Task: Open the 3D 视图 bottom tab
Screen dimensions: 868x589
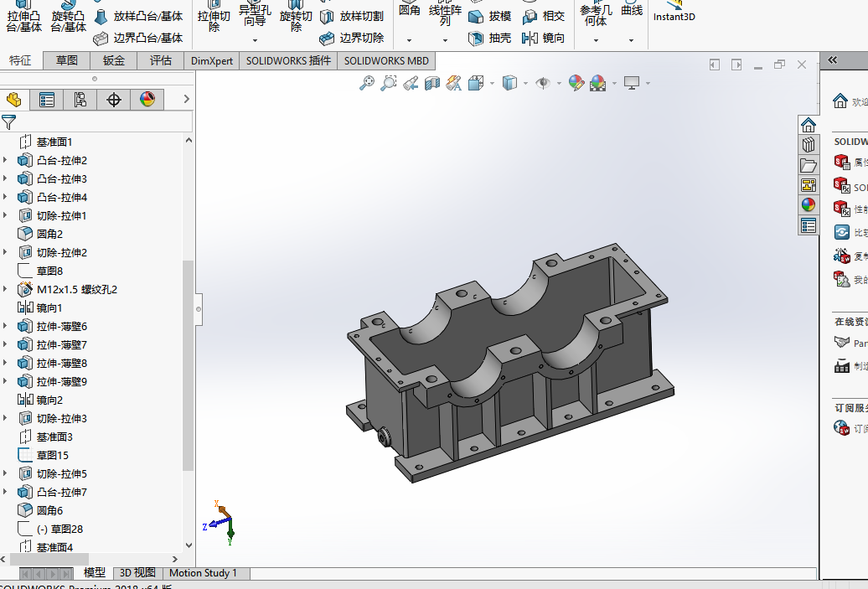Action: click(x=138, y=573)
